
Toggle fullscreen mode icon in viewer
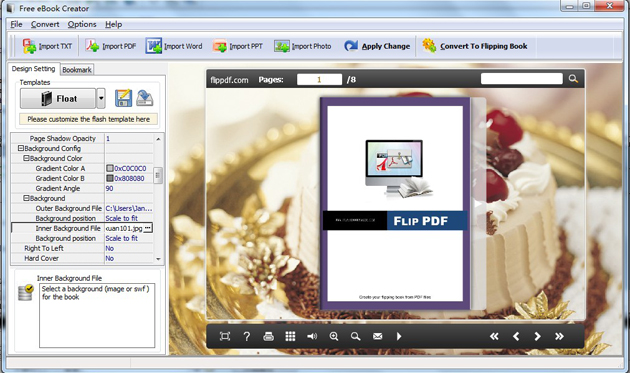click(225, 336)
